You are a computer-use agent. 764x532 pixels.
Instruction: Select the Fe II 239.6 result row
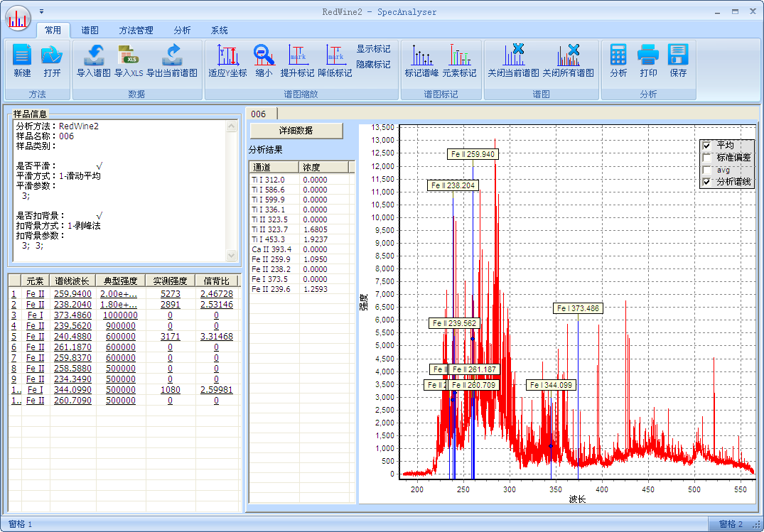point(300,289)
